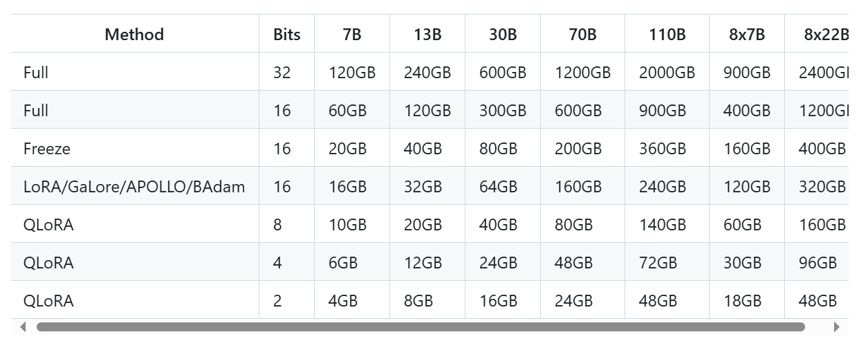Click the left scroll arrow
The height and width of the screenshot is (339, 868).
23,327
